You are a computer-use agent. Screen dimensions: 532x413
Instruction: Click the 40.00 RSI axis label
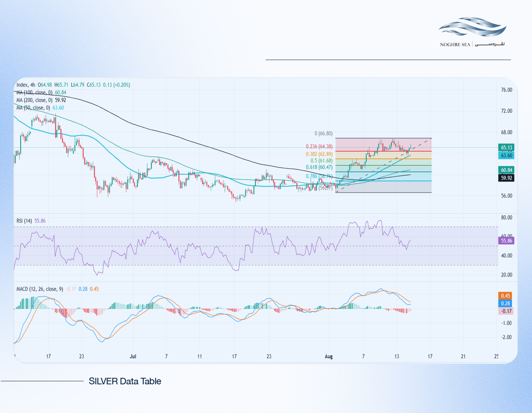[x=507, y=255]
